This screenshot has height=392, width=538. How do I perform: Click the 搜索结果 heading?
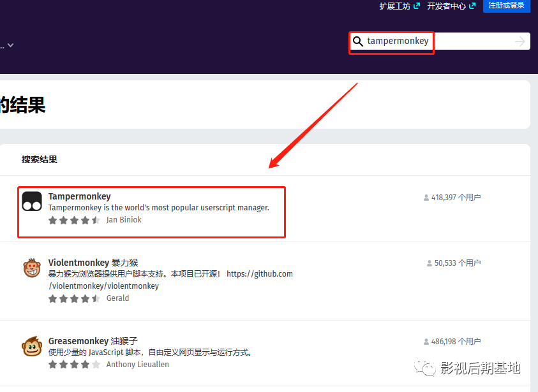coord(40,159)
